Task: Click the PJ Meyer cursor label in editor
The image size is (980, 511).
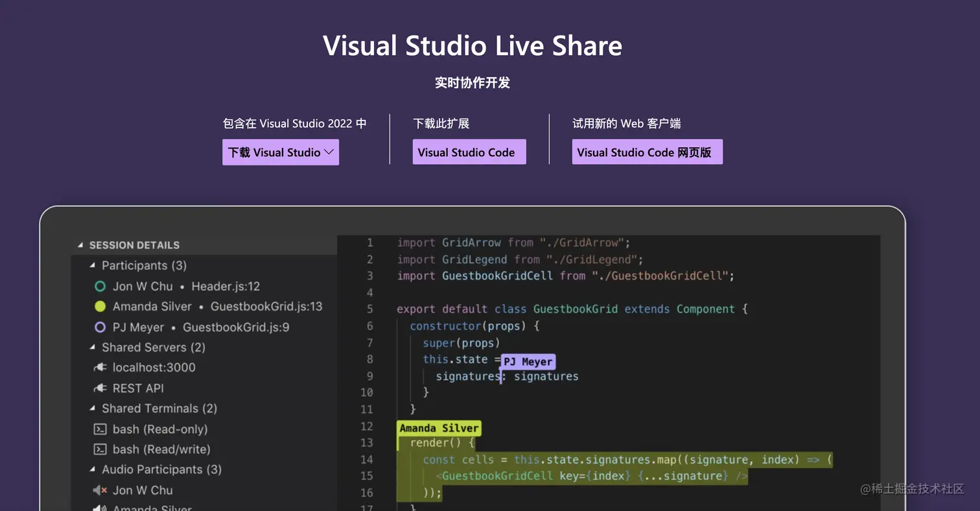Action: pyautogui.click(x=528, y=362)
